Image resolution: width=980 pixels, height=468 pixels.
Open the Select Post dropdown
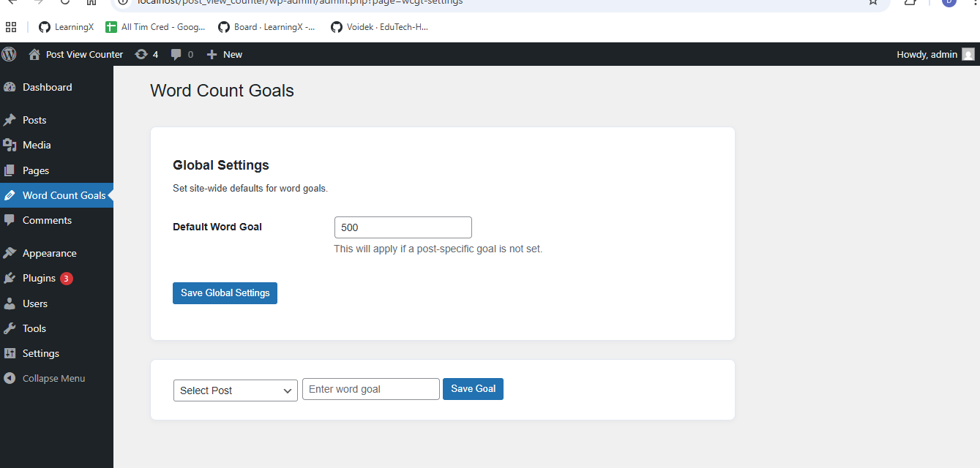click(235, 390)
